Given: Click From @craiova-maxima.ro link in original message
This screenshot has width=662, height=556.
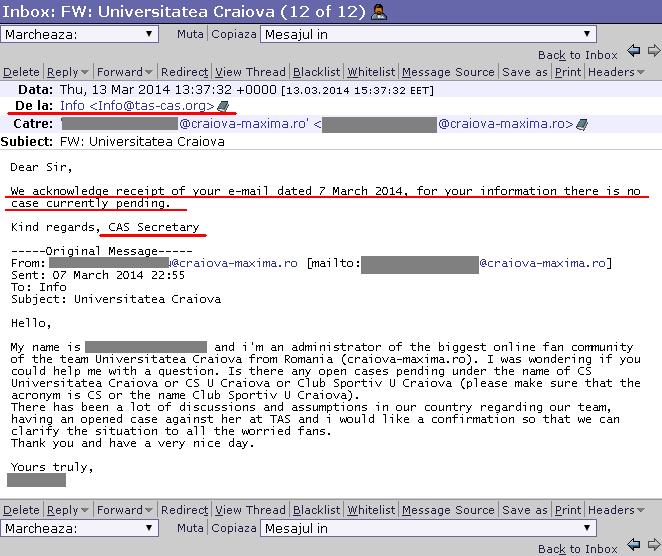Looking at the screenshot, I should click(x=233, y=263).
